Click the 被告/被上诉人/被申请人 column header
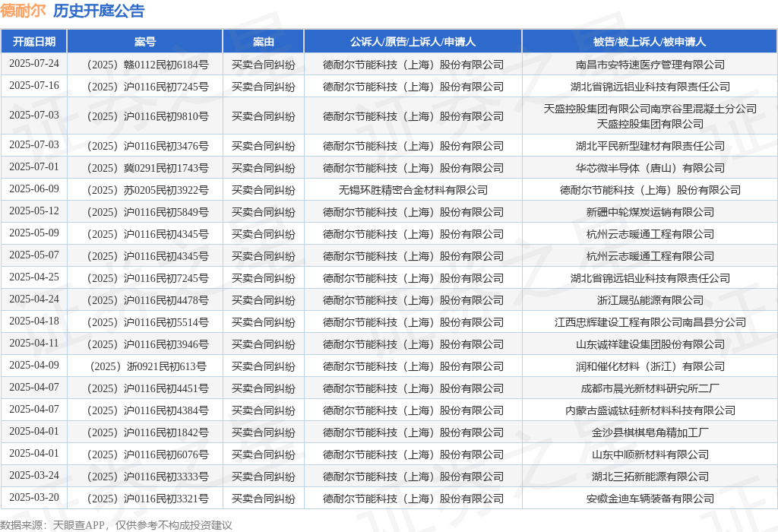The image size is (778, 532). (650, 42)
